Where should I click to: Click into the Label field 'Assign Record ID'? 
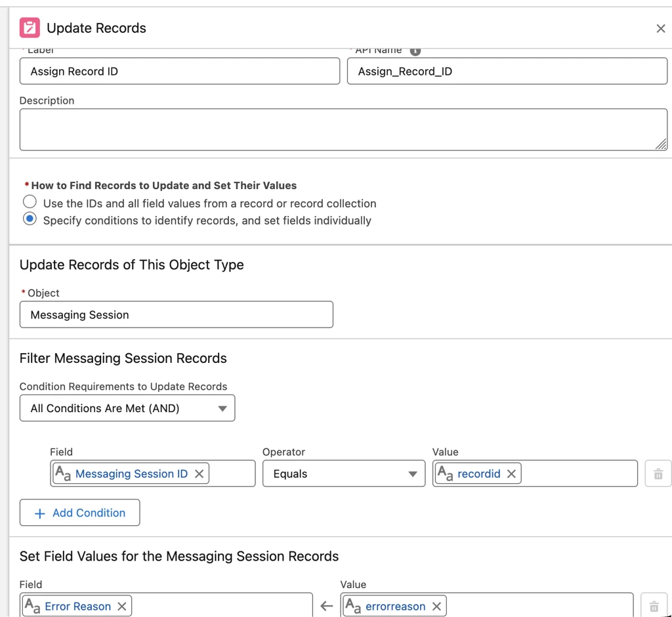[x=180, y=71]
